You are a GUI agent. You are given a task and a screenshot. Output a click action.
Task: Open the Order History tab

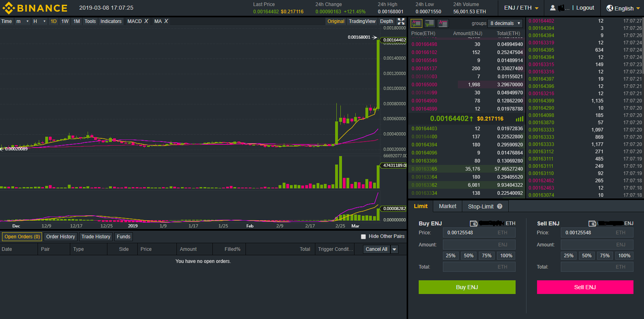61,237
